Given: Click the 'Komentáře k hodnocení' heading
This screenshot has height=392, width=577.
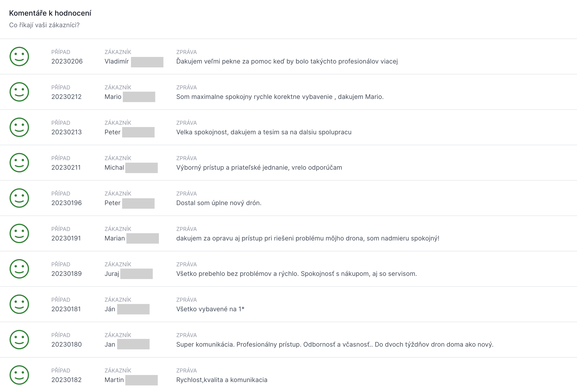Looking at the screenshot, I should click(x=50, y=13).
